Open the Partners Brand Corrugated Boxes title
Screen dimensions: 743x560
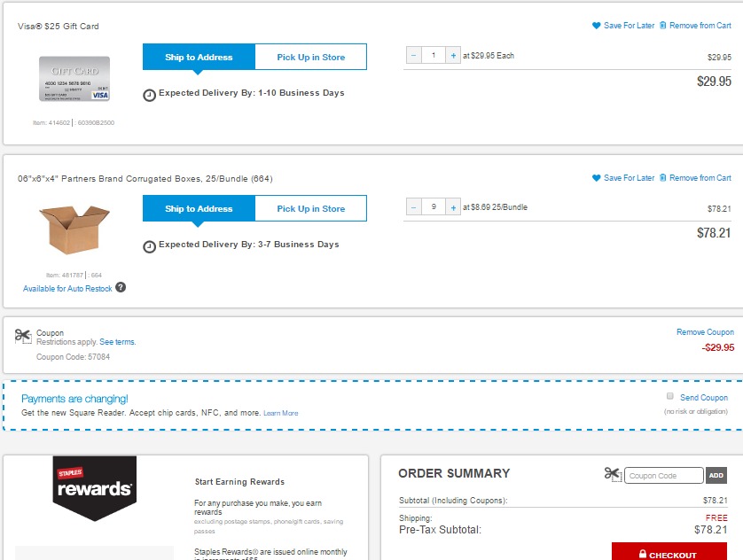tap(145, 179)
